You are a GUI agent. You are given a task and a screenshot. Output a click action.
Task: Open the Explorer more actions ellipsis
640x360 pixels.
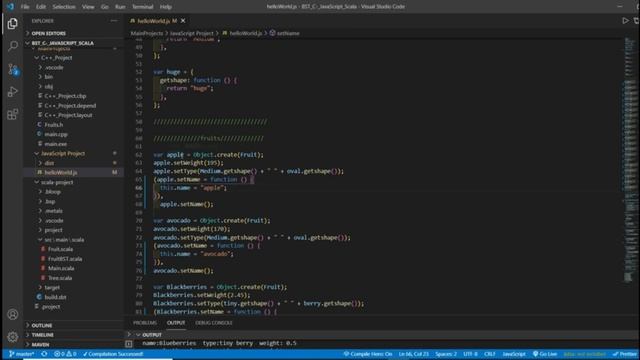coord(113,21)
